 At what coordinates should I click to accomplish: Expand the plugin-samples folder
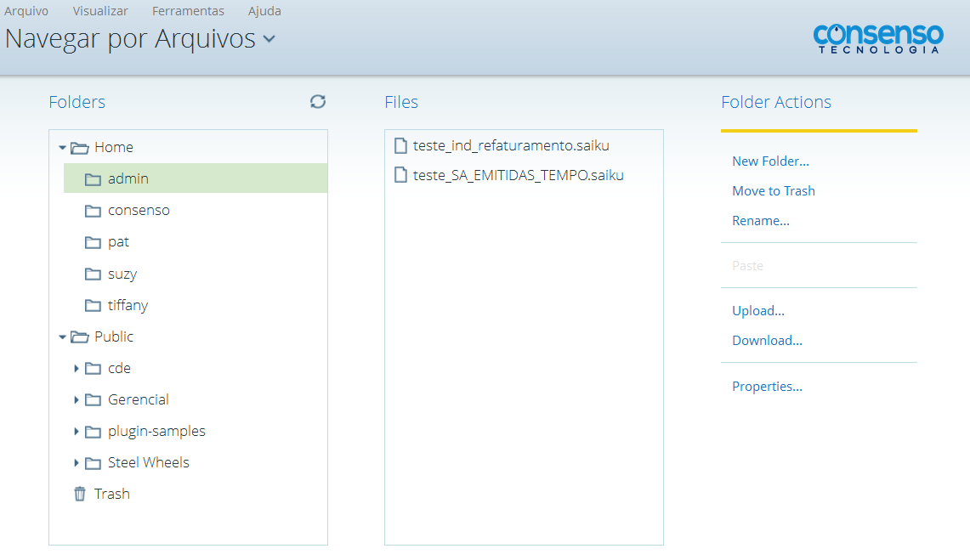click(77, 430)
